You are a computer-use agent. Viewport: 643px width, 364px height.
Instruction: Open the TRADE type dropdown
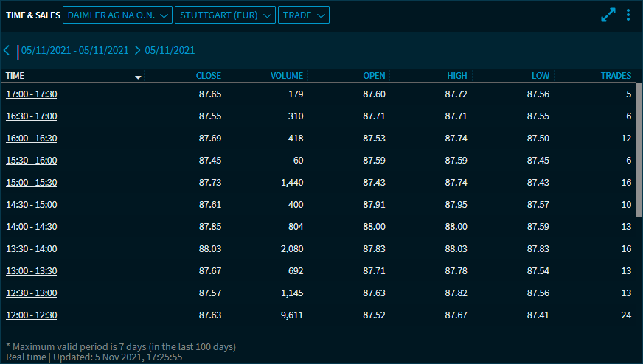click(x=303, y=15)
